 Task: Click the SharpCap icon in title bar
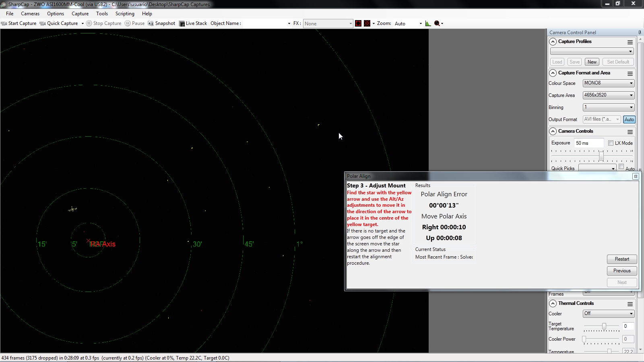point(4,4)
